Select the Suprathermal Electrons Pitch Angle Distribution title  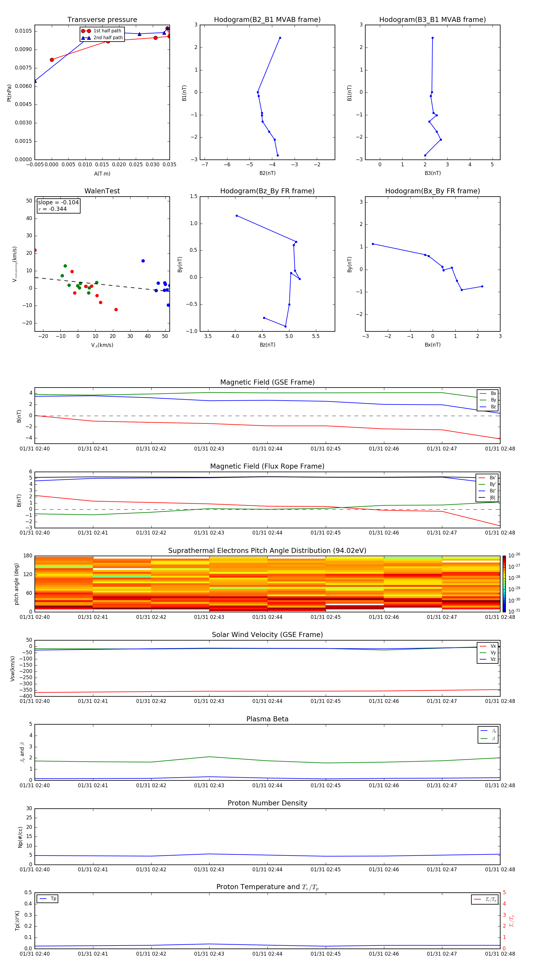[x=267, y=551]
